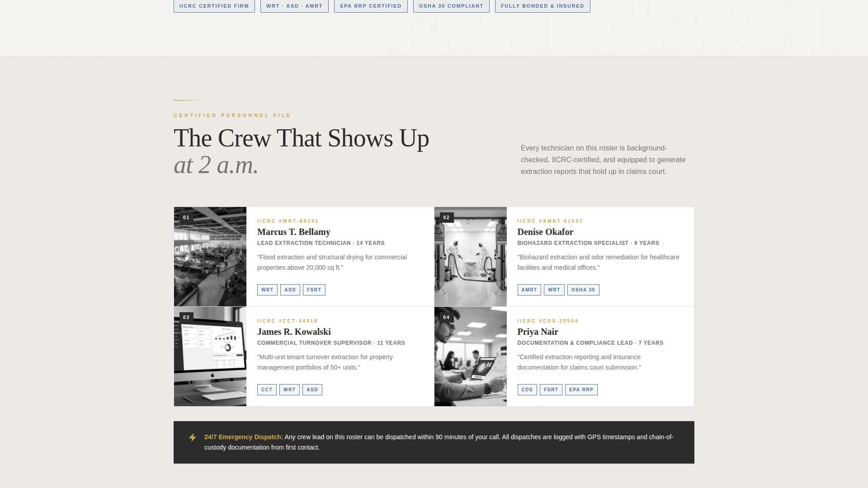This screenshot has height=488, width=868.
Task: Click the 04 number badge
Action: 447,317
